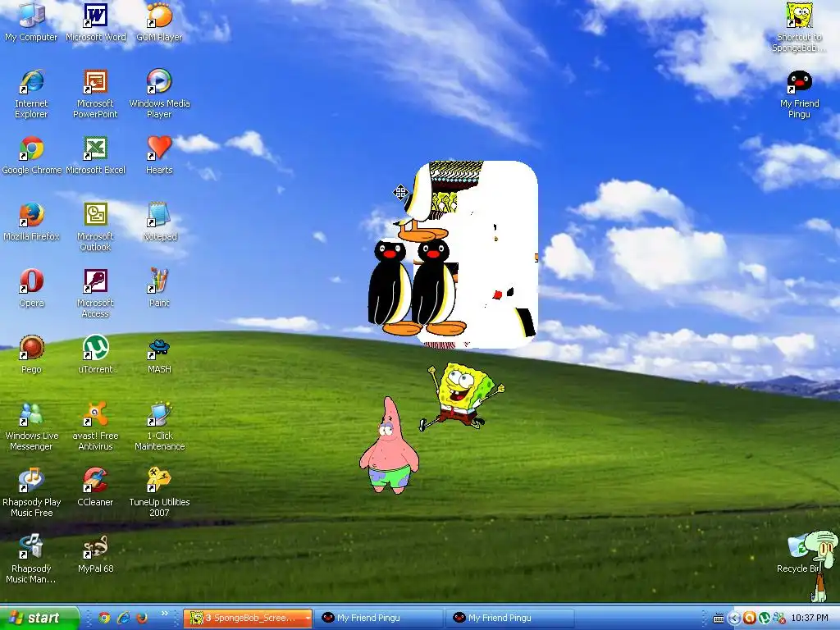Click the My Friend Pingu desktop shortcut

pyautogui.click(x=799, y=94)
